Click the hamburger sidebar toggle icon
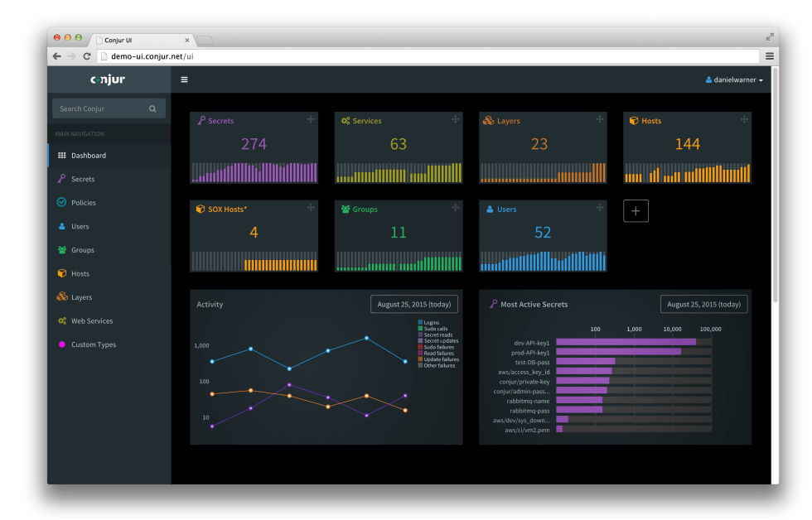The width and height of the screenshot is (812, 520). point(184,80)
